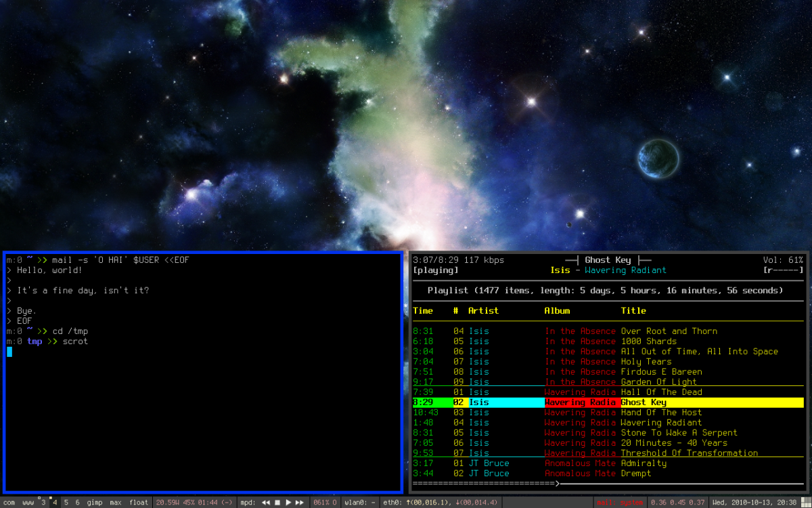Click the mpd fast-forward icon
The width and height of the screenshot is (812, 508).
point(300,503)
